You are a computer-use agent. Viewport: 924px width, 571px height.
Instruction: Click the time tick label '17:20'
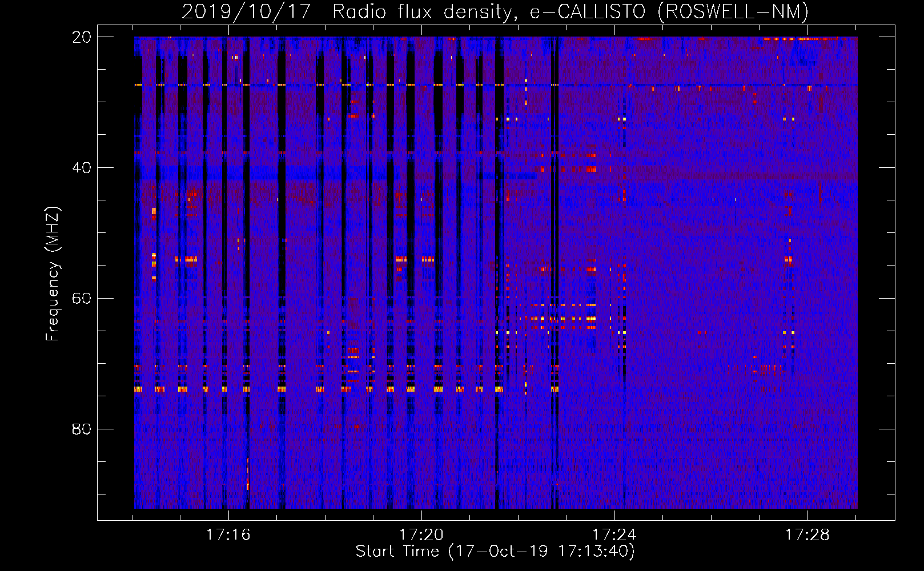(x=421, y=535)
